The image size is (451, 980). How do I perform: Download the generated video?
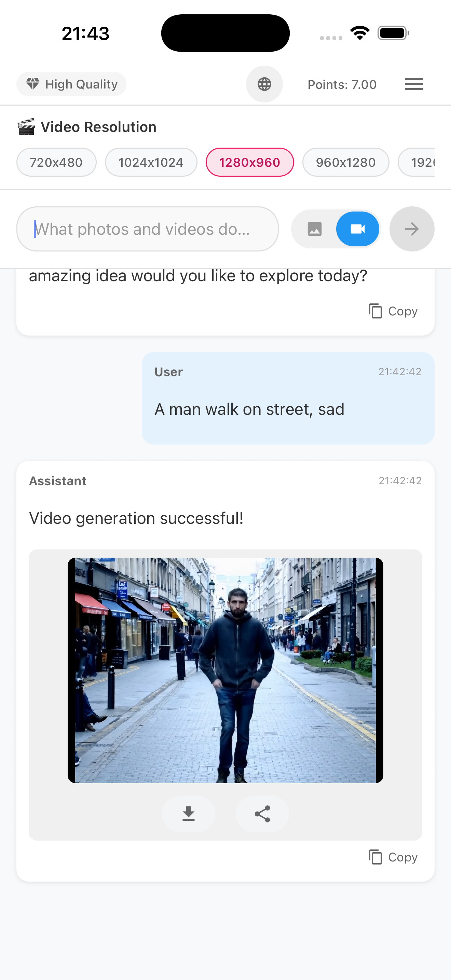point(189,814)
